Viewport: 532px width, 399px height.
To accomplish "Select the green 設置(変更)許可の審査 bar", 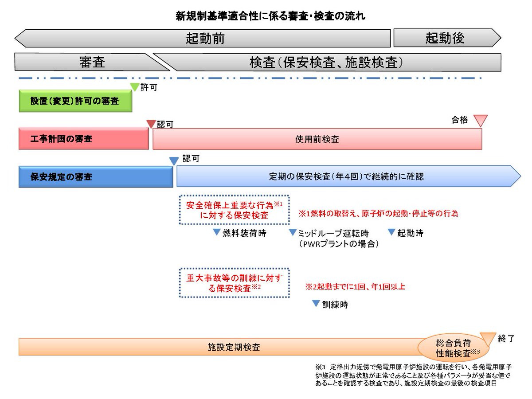I will coord(75,101).
